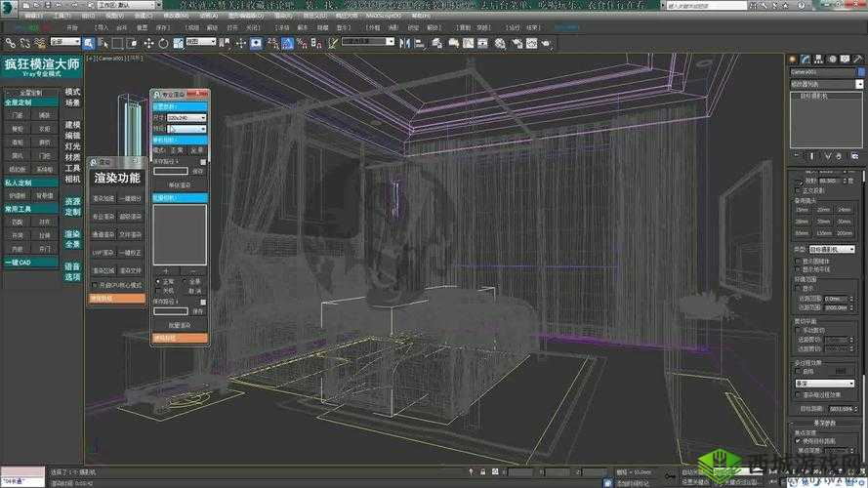Toggle 显示地平线 checkbox
Image resolution: width=868 pixels, height=488 pixels.
799,269
